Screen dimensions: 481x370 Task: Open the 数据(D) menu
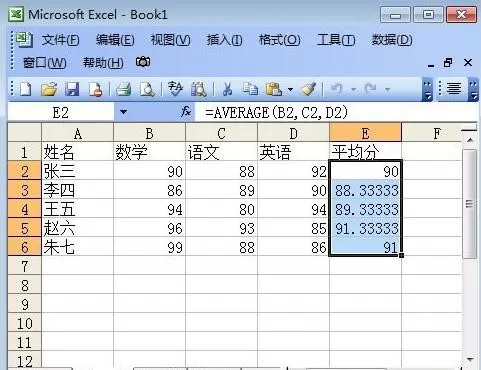coord(392,40)
